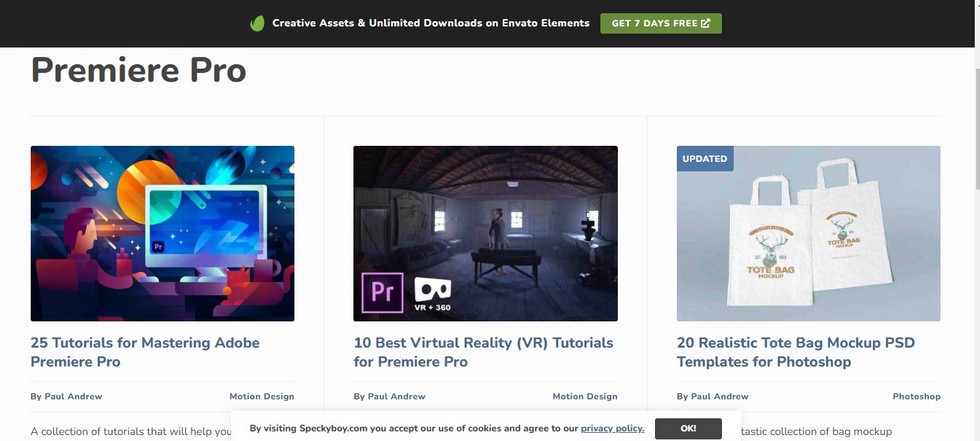Click author Paul Andrew under the Mastering Premiere Pro article
Viewport: 980px width, 441px height.
click(x=73, y=396)
